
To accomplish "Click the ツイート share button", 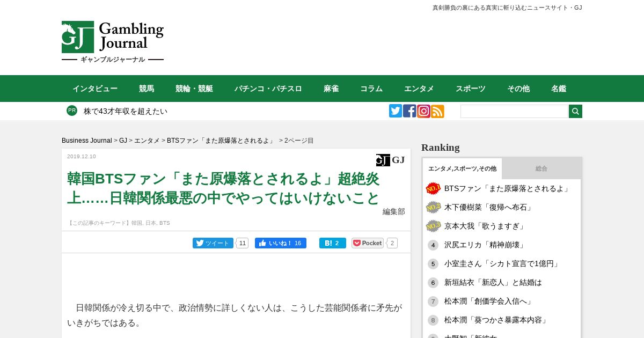I will click(x=213, y=243).
